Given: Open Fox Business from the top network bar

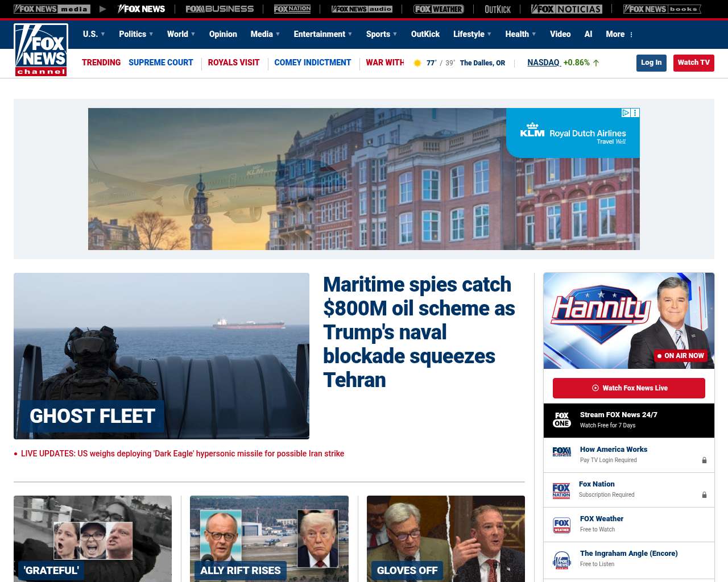Looking at the screenshot, I should pyautogui.click(x=220, y=9).
